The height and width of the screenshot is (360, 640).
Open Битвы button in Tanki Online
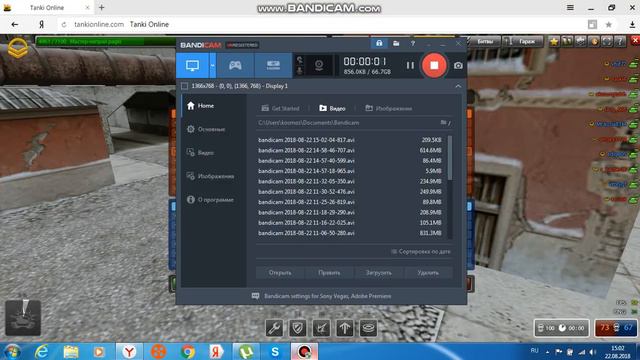tap(485, 41)
